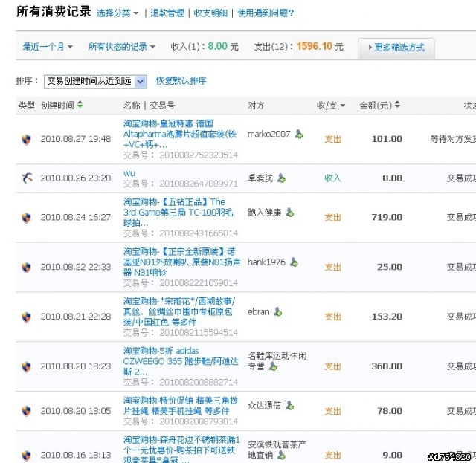This screenshot has height=463, width=476.
Task: Click amount 719.00
Action: coord(387,217)
